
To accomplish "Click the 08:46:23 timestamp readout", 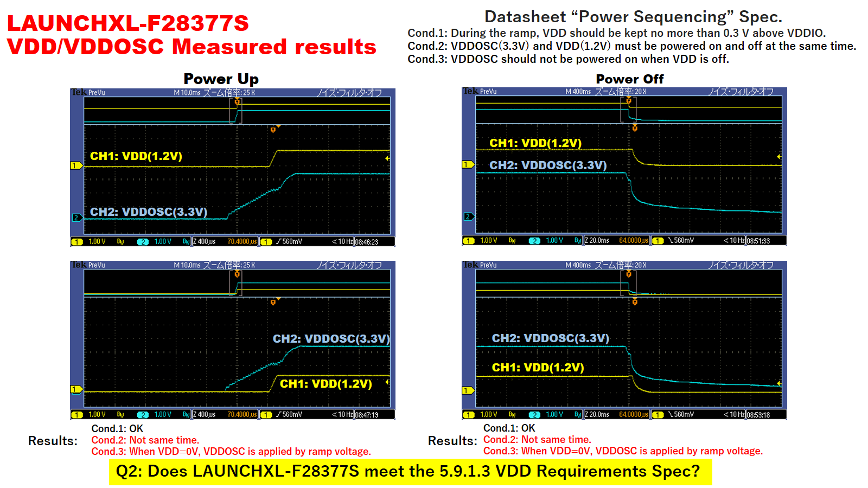I will (x=367, y=242).
